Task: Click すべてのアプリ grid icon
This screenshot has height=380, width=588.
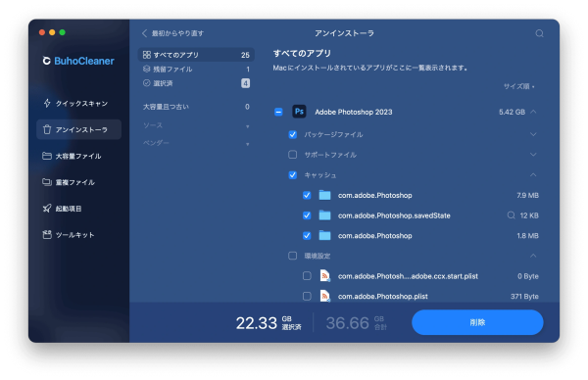Action: tap(147, 55)
